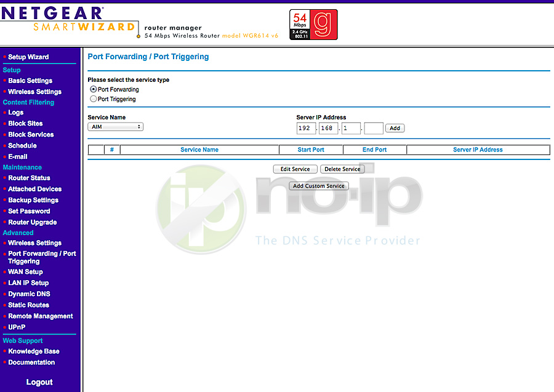Viewport: 554px width, 392px height.
Task: Open E-mail in the sidebar
Action: click(x=18, y=156)
